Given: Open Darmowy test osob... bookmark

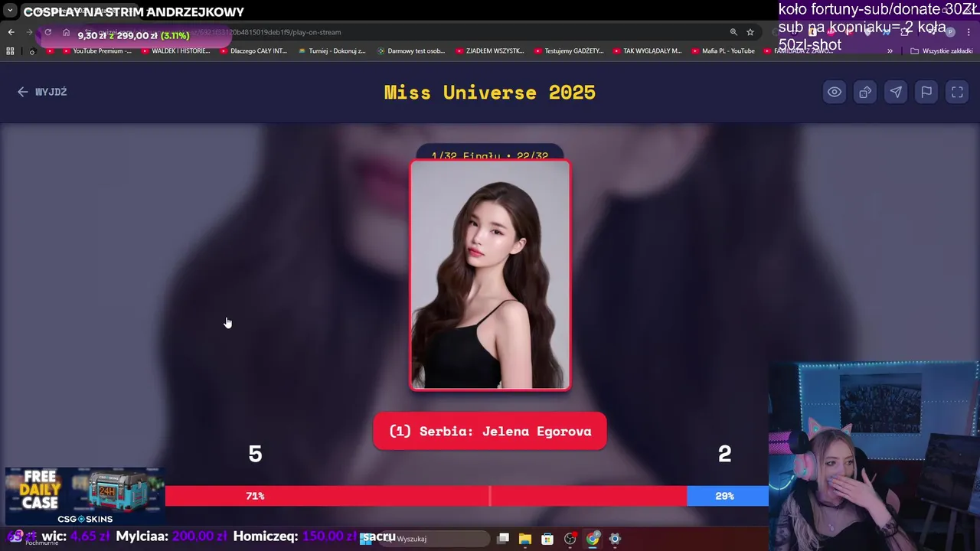Looking at the screenshot, I should click(x=411, y=51).
